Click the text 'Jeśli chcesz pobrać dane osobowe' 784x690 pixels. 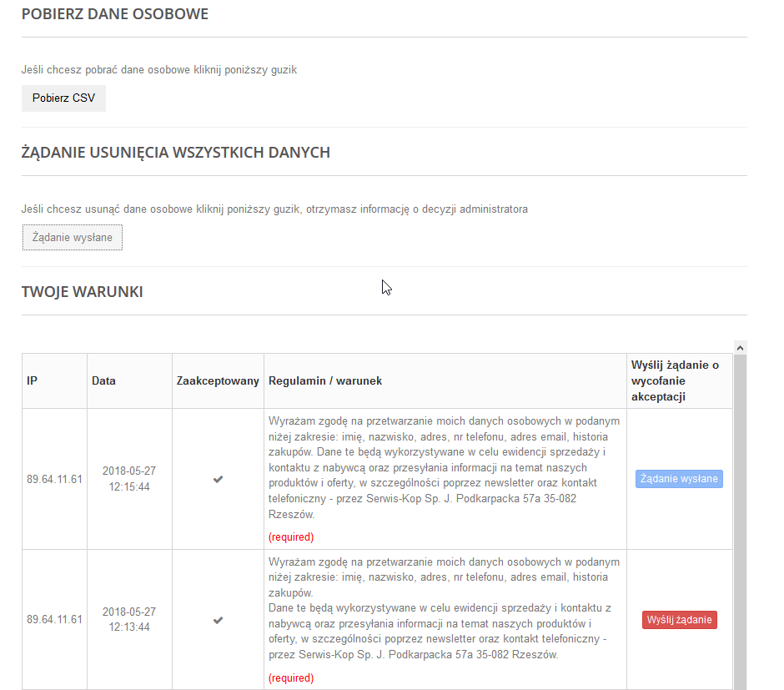pos(159,70)
